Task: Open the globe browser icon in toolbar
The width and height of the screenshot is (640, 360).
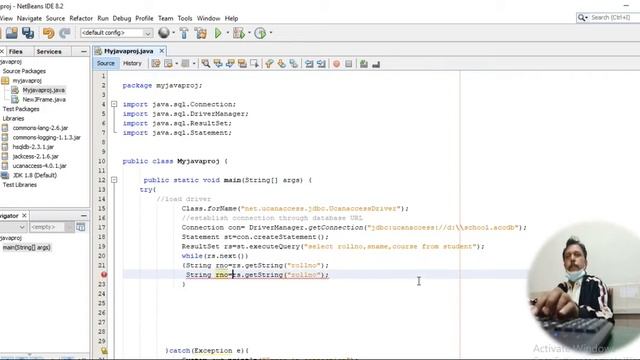Action: (x=164, y=33)
